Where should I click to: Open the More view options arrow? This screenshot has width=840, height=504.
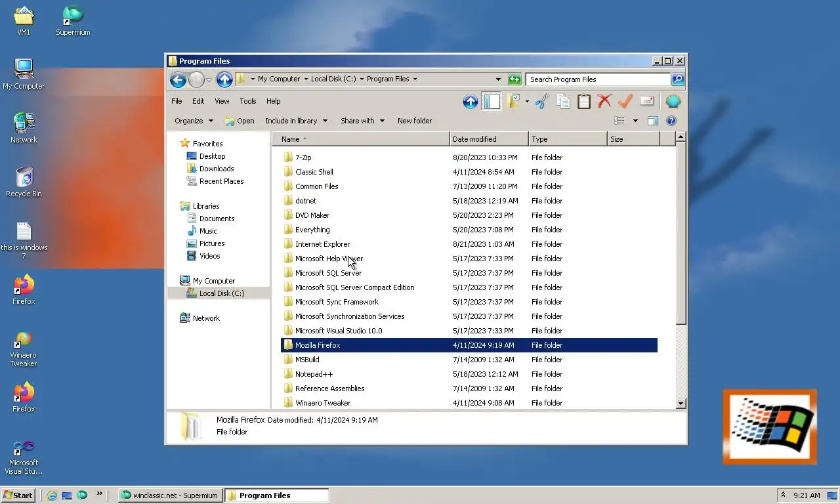click(x=635, y=121)
